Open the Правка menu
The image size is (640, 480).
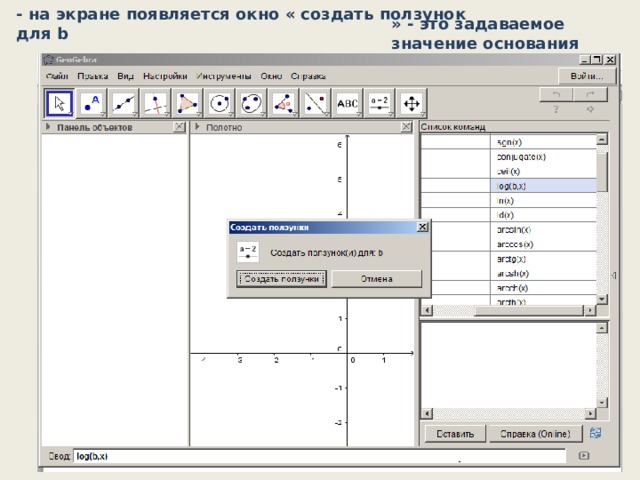[93, 76]
